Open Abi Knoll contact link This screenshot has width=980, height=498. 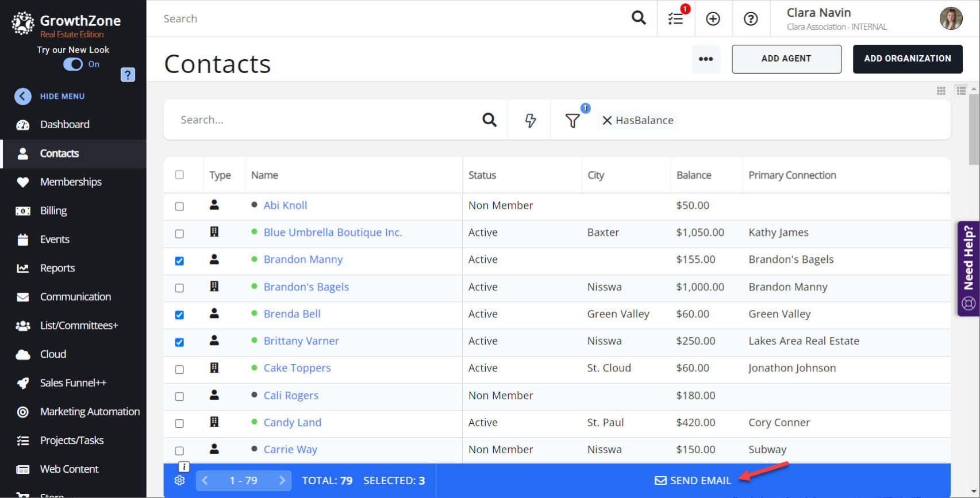285,205
